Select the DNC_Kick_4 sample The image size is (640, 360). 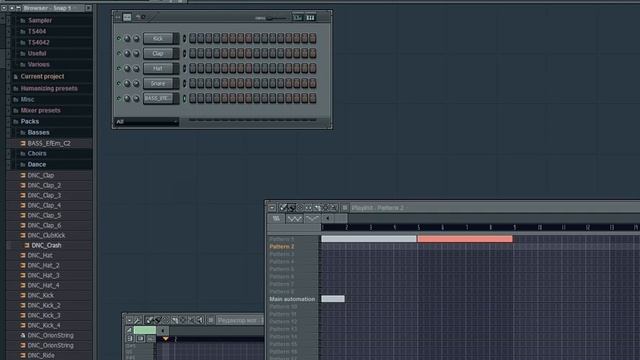point(44,325)
